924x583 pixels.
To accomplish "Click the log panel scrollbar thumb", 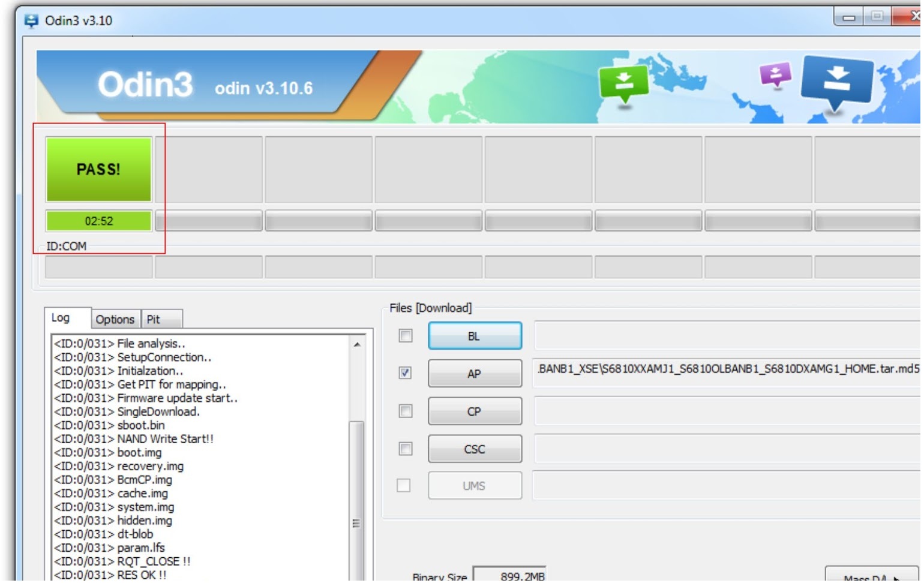I will pyautogui.click(x=356, y=503).
